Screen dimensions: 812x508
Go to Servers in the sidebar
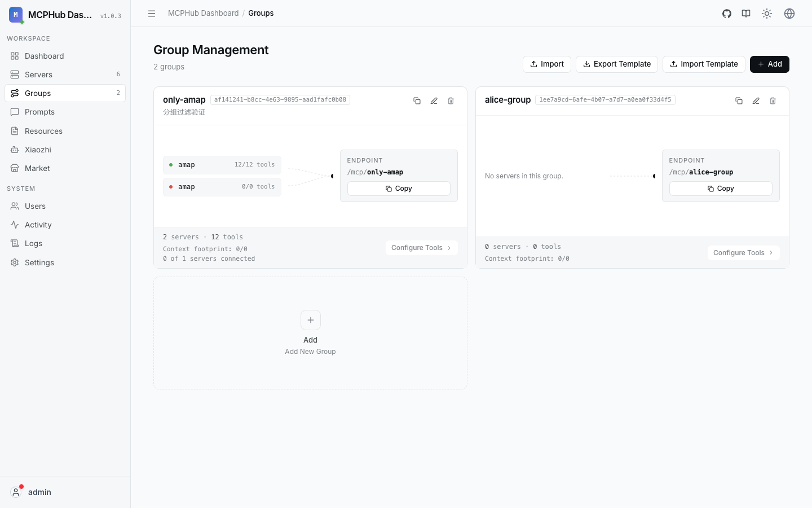(65, 75)
